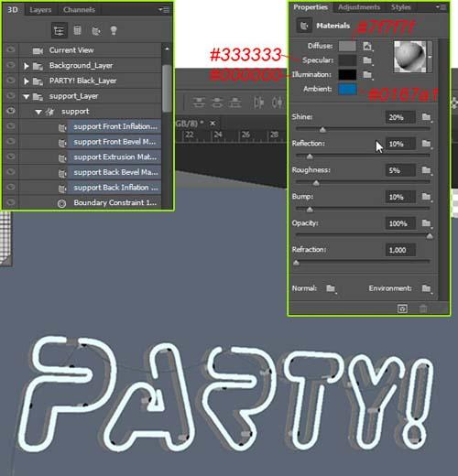Viewport: 458px width, 476px height.
Task: Select support Back Bevel material
Action: coord(115,172)
